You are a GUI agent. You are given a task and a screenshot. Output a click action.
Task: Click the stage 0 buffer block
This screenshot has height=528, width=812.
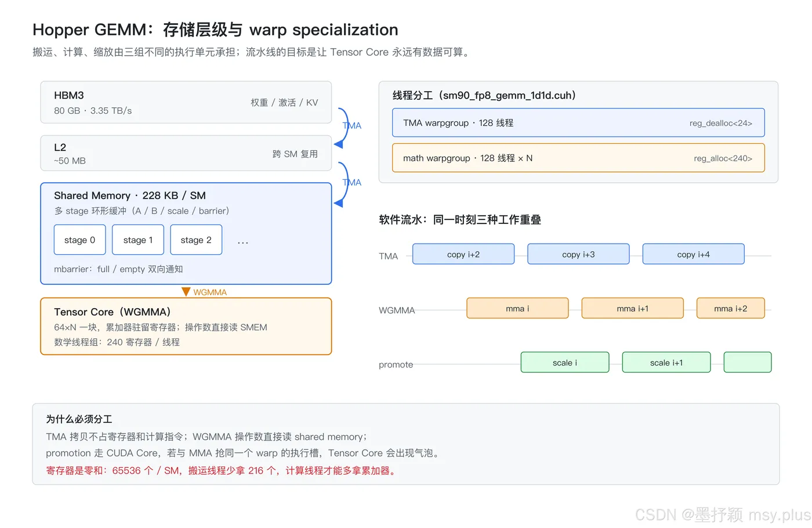tap(80, 240)
